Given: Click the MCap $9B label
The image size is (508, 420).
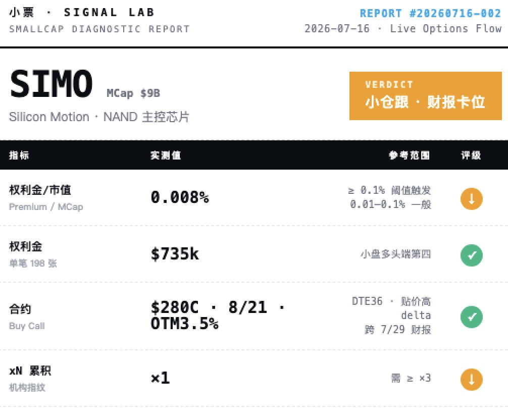Looking at the screenshot, I should (x=133, y=93).
